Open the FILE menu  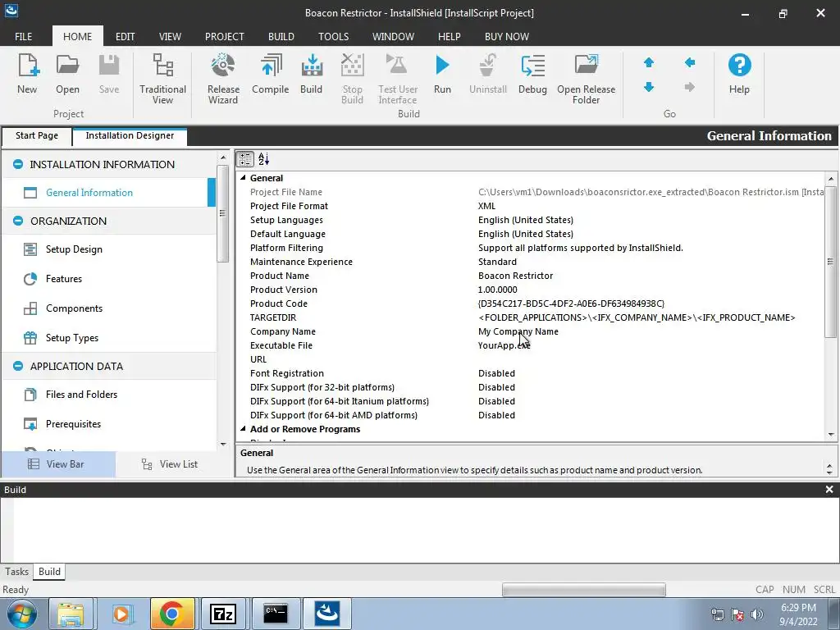point(24,36)
